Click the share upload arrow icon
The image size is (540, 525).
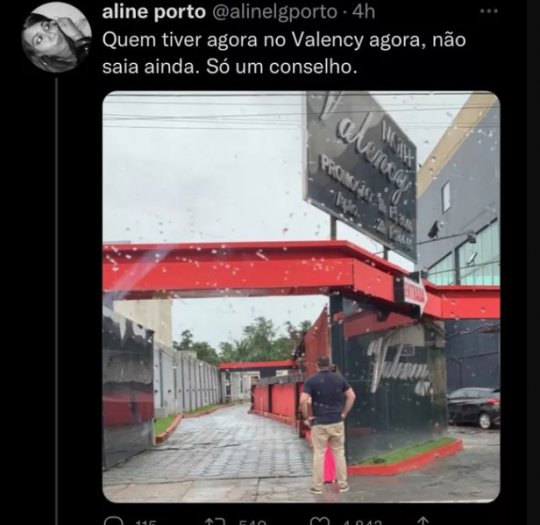click(423, 521)
